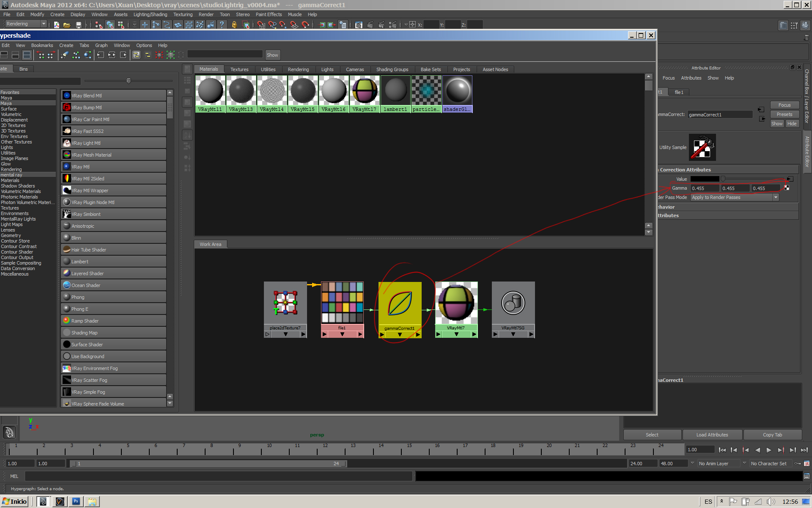Image resolution: width=812 pixels, height=508 pixels.
Task: Open the file1 tab in Attribute Editor
Action: (679, 92)
